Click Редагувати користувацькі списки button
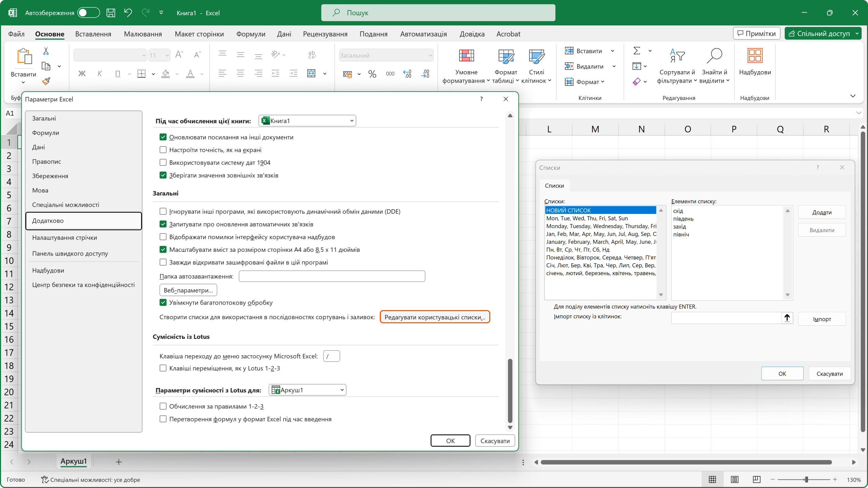This screenshot has height=488, width=868. click(435, 317)
